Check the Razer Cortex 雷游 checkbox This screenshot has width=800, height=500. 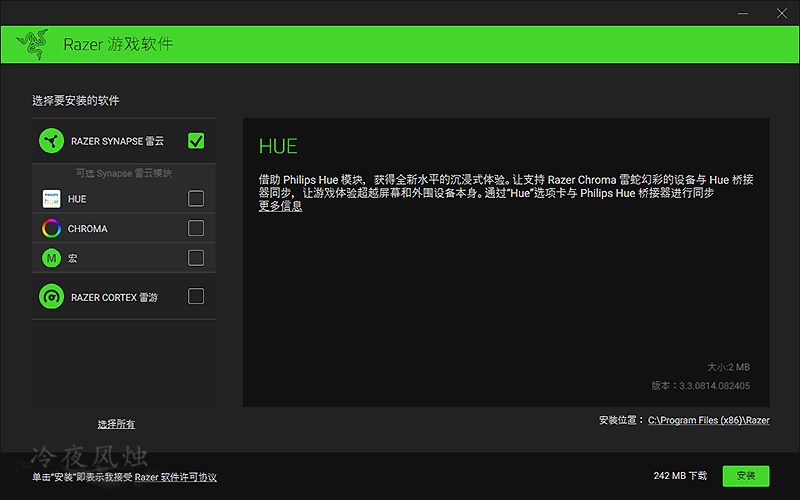(196, 296)
